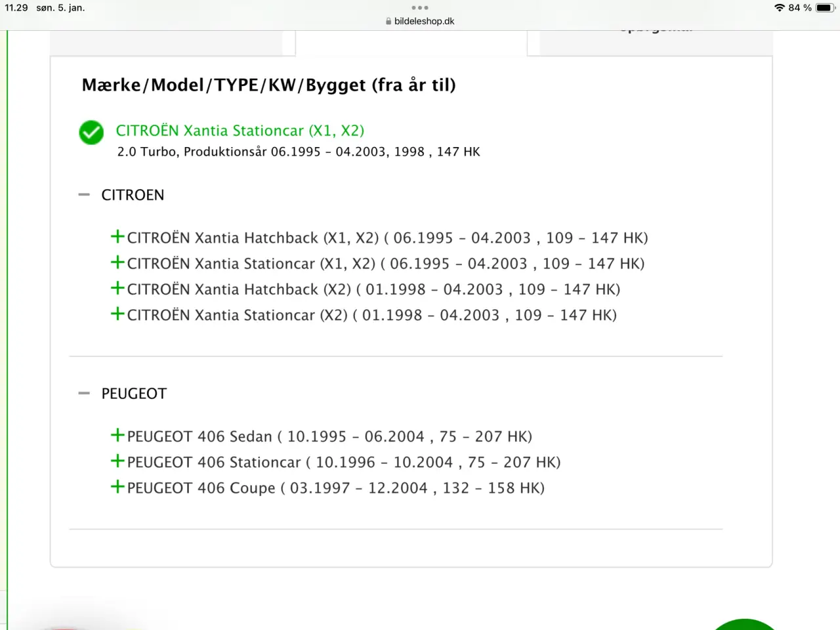Image resolution: width=840 pixels, height=630 pixels.
Task: Open the green CITROËN Xantia Stationcar link
Action: (x=240, y=131)
